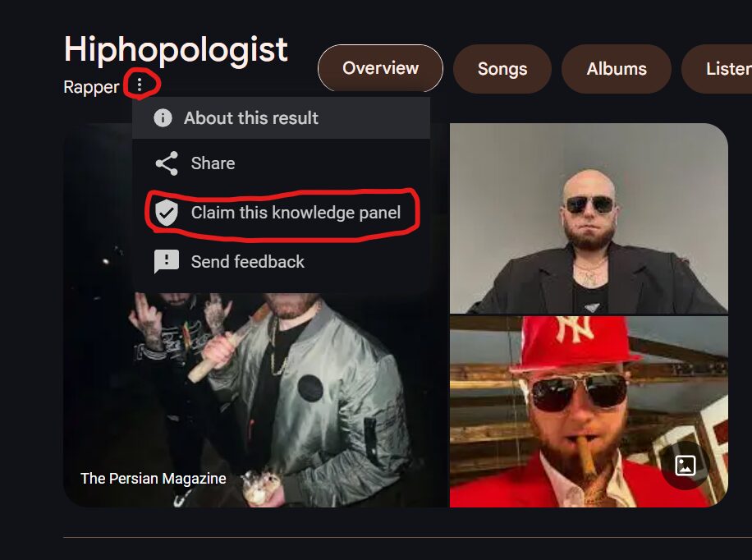Click the Hiphopologist title heading
This screenshot has height=560, width=752.
coord(176,49)
